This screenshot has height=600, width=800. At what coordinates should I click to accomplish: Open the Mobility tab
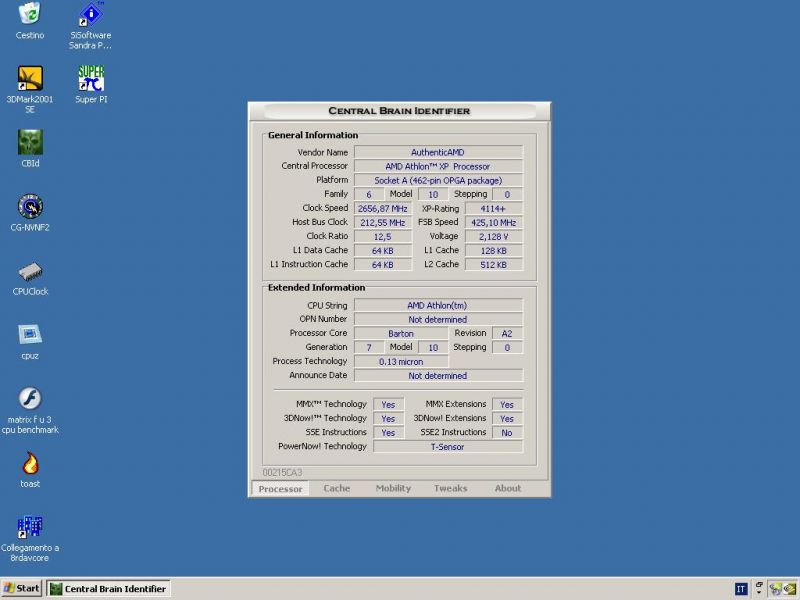[x=393, y=488]
